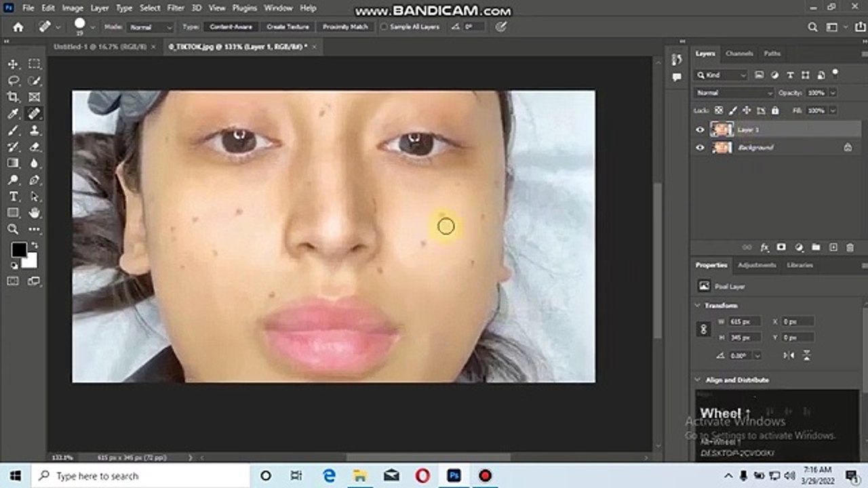Select the Gradient tool

pyautogui.click(x=13, y=163)
